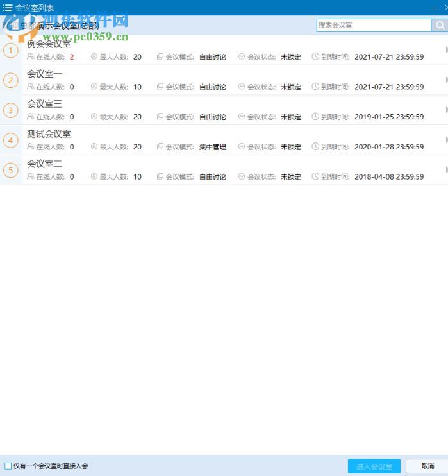This screenshot has height=476, width=448.
Task: Click 演示会议室(总部) header text
Action: (x=68, y=26)
